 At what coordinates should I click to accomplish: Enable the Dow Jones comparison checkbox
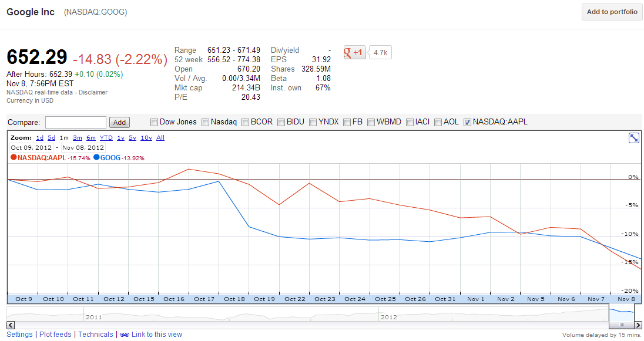coord(154,122)
